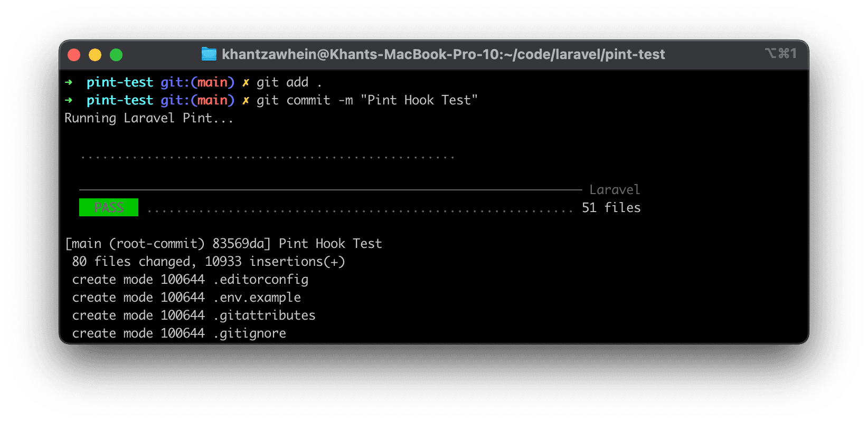The height and width of the screenshot is (422, 868).
Task: Click the first prompt's green arrow
Action: click(69, 82)
